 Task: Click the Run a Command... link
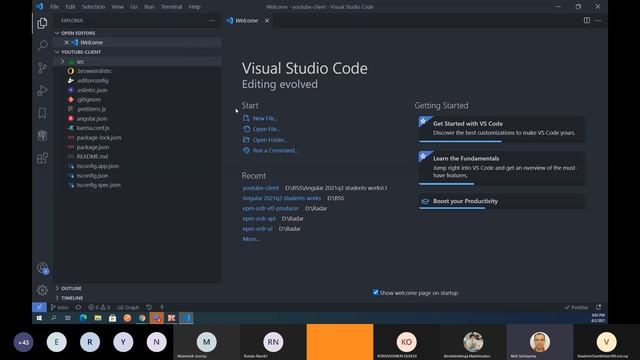(x=275, y=150)
